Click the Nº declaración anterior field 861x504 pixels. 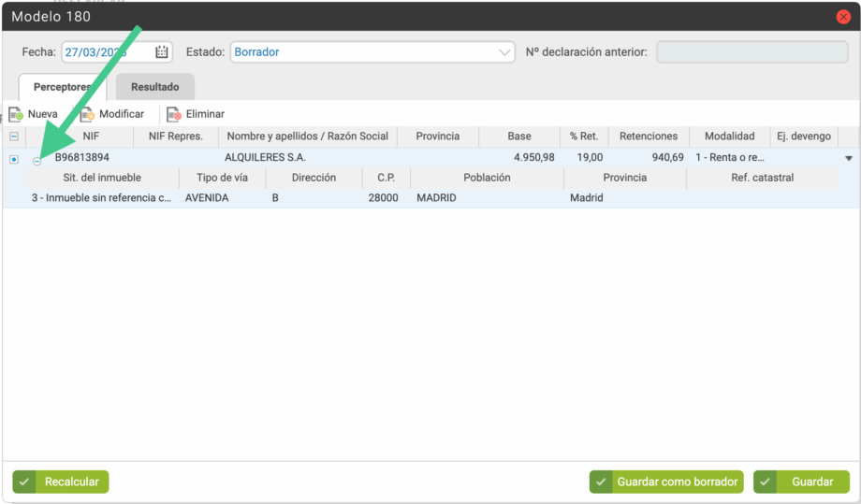click(x=752, y=52)
